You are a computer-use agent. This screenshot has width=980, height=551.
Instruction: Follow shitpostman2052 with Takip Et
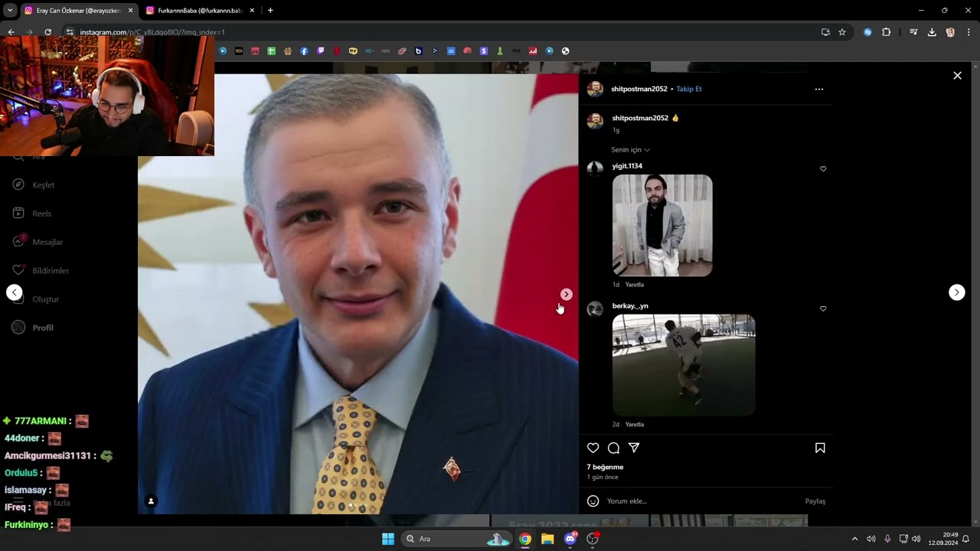pos(689,89)
